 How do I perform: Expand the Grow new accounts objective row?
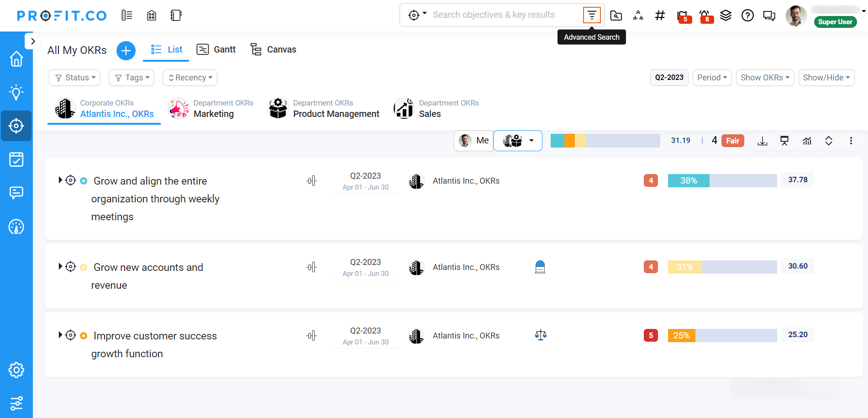(60, 266)
